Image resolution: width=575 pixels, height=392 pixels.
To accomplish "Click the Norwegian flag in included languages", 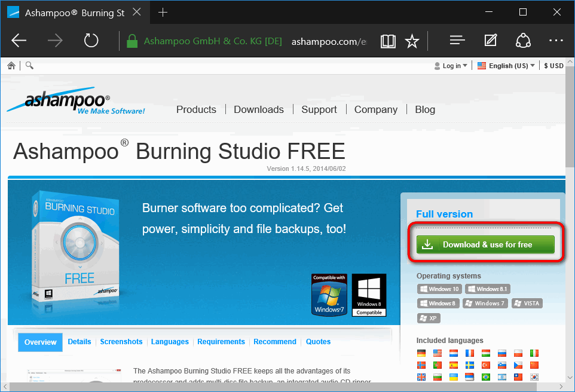I will click(x=421, y=365).
